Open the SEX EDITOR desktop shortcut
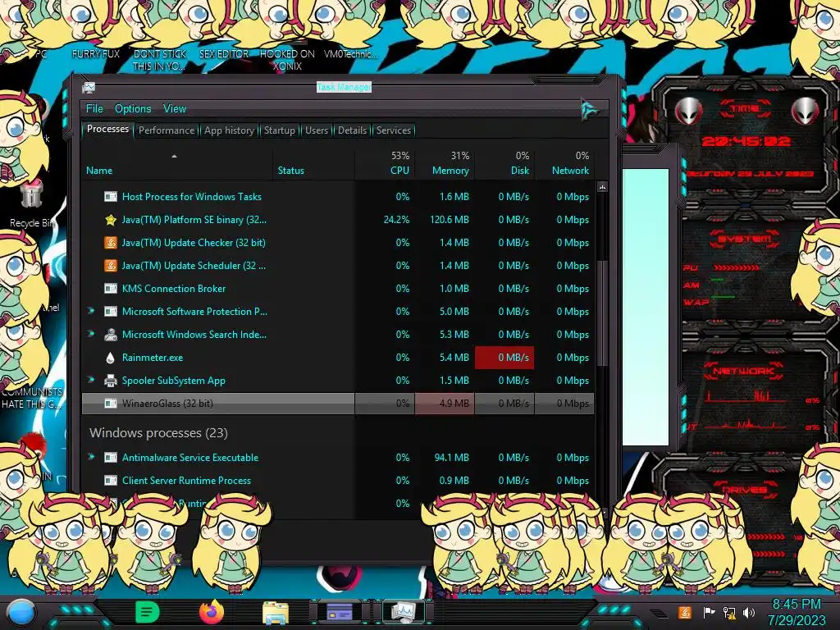 pos(224,54)
